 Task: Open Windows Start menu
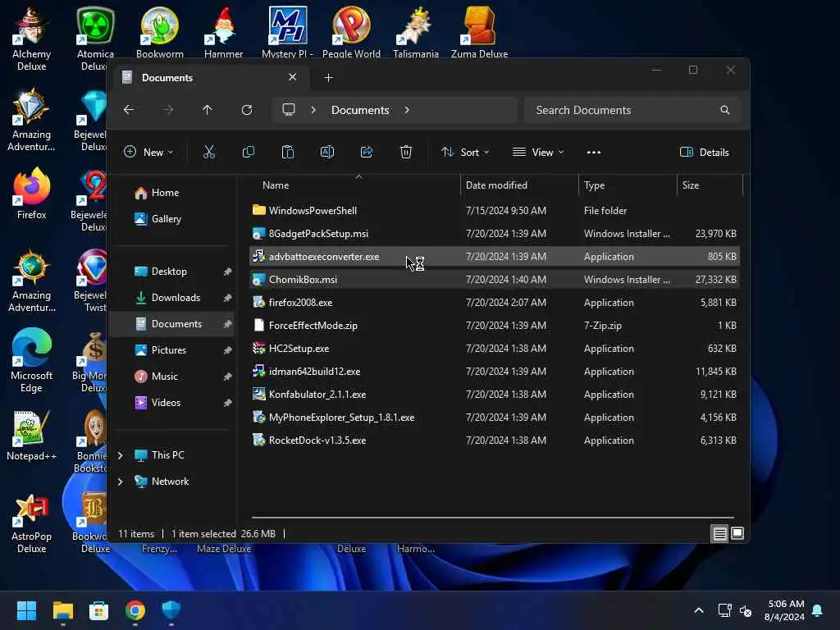tap(26, 610)
